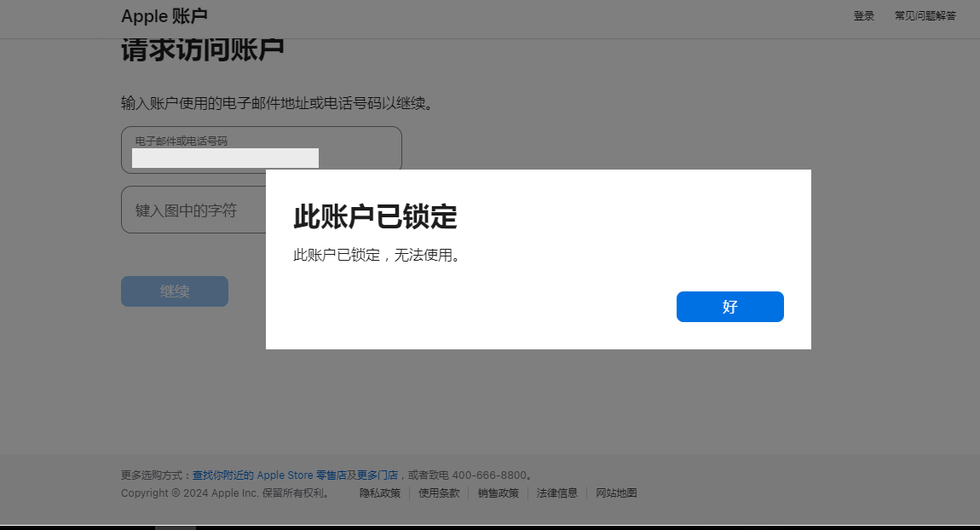Screen dimensions: 980x530
Task: Focus the 键入图中的字符 captcha field
Action: pos(193,210)
